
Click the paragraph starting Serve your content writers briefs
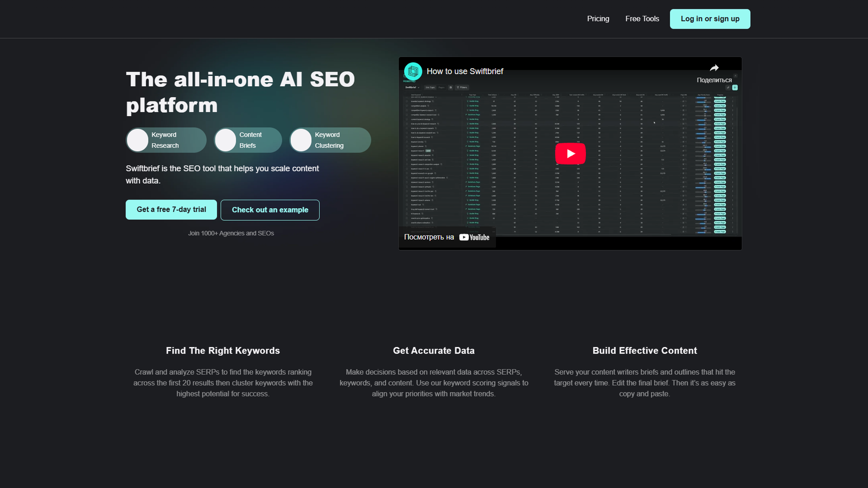pyautogui.click(x=645, y=383)
